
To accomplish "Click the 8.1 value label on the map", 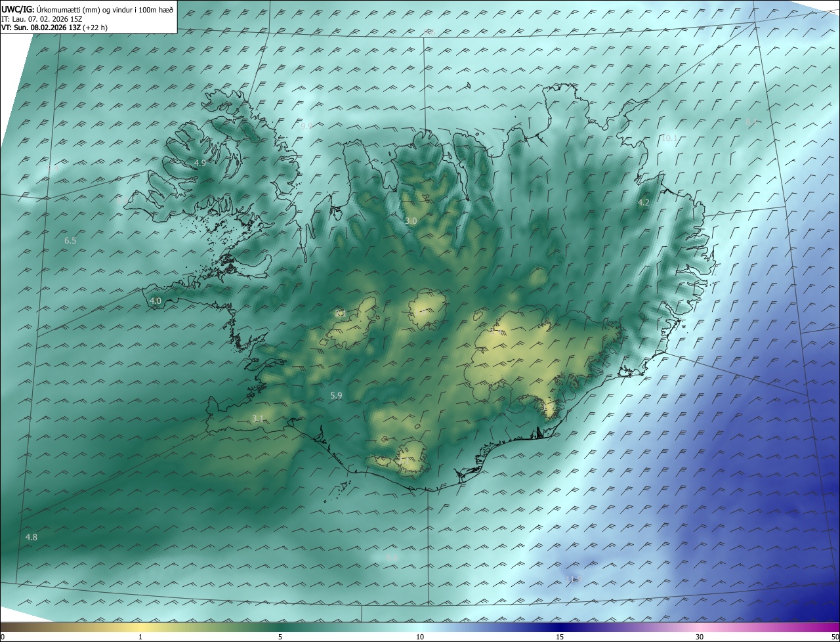I will (751, 121).
